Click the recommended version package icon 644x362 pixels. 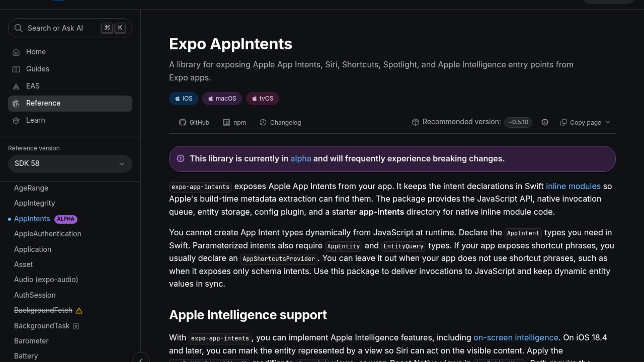pyautogui.click(x=416, y=122)
